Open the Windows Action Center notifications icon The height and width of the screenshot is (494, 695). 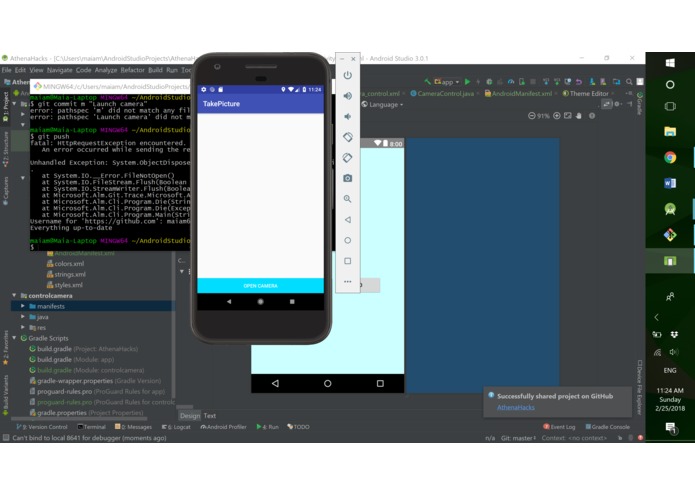point(670,428)
